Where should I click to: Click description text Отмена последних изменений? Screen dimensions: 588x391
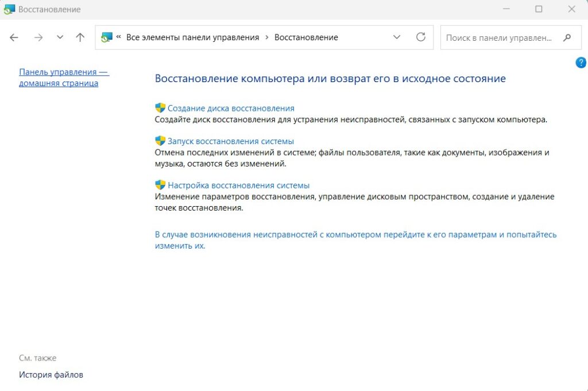352,158
